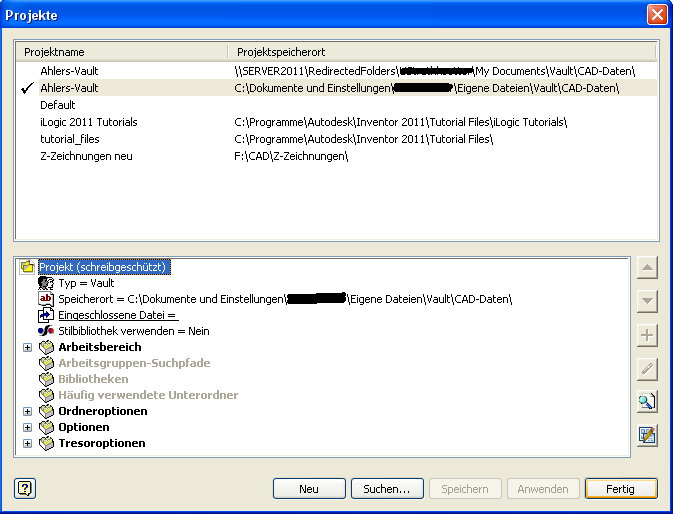Click the magnifier search button
The height and width of the screenshot is (515, 673).
click(x=647, y=402)
